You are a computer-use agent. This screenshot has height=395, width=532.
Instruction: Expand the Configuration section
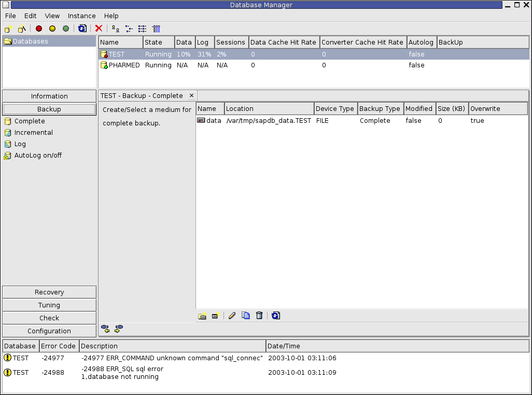(x=49, y=331)
